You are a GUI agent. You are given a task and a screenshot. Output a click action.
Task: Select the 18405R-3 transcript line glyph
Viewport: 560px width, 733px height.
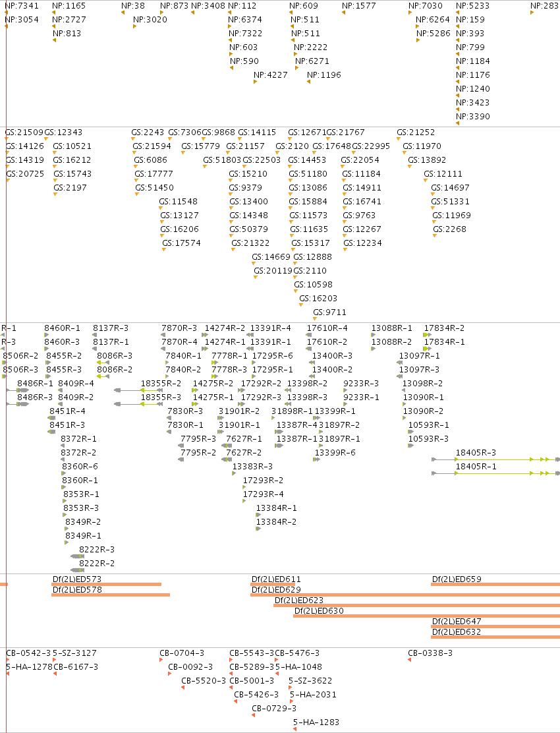coord(495,459)
